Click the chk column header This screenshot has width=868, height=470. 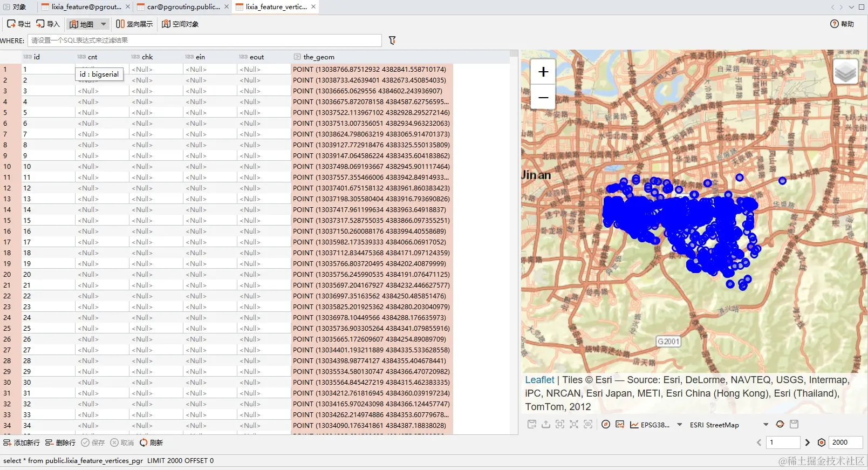coord(156,57)
